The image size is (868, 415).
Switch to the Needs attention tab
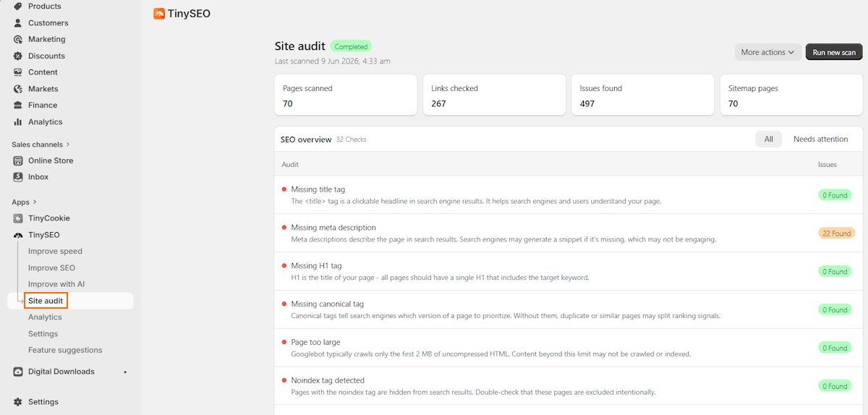[x=821, y=139]
